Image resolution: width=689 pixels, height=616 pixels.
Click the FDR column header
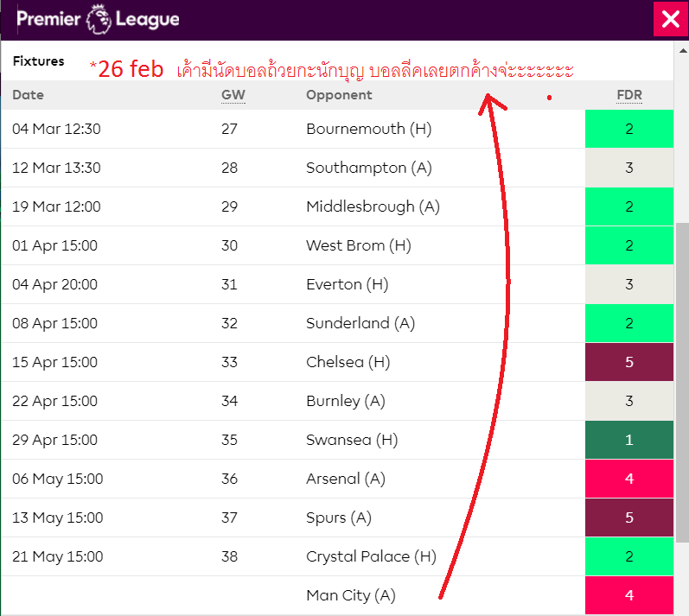628,95
